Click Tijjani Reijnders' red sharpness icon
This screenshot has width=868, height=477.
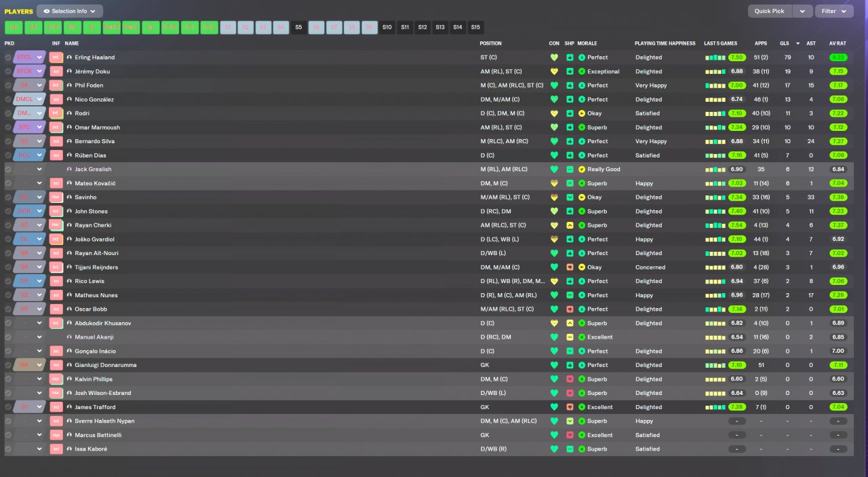point(570,267)
